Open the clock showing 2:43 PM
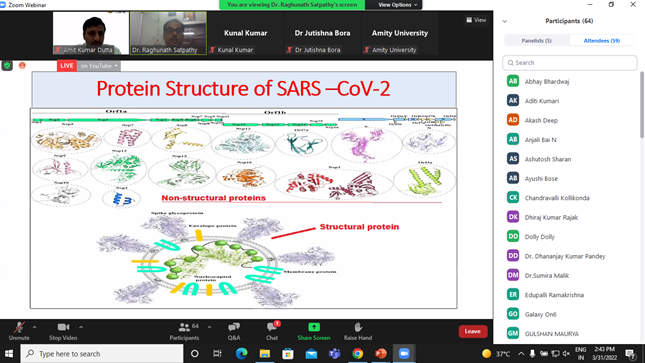The image size is (645, 363). (605, 354)
